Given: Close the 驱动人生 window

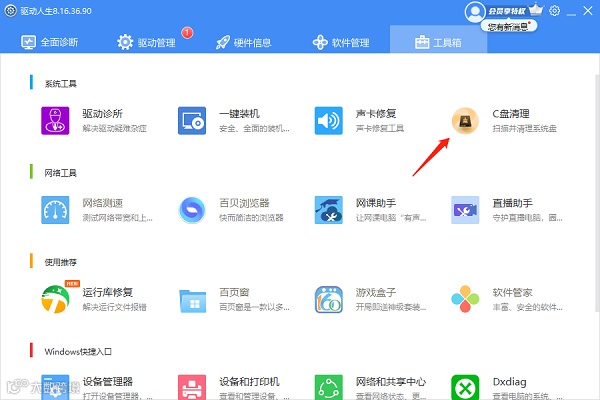Looking at the screenshot, I should pyautogui.click(x=588, y=11).
